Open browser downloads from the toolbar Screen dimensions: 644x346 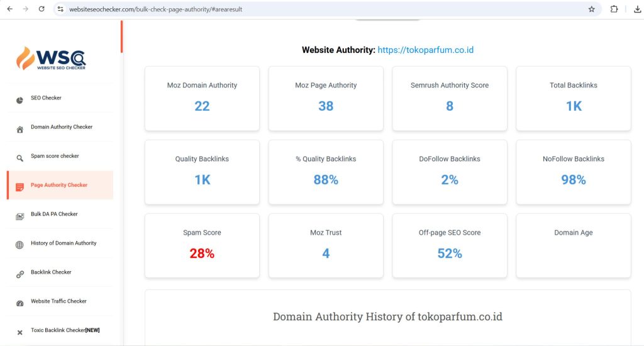tap(636, 9)
